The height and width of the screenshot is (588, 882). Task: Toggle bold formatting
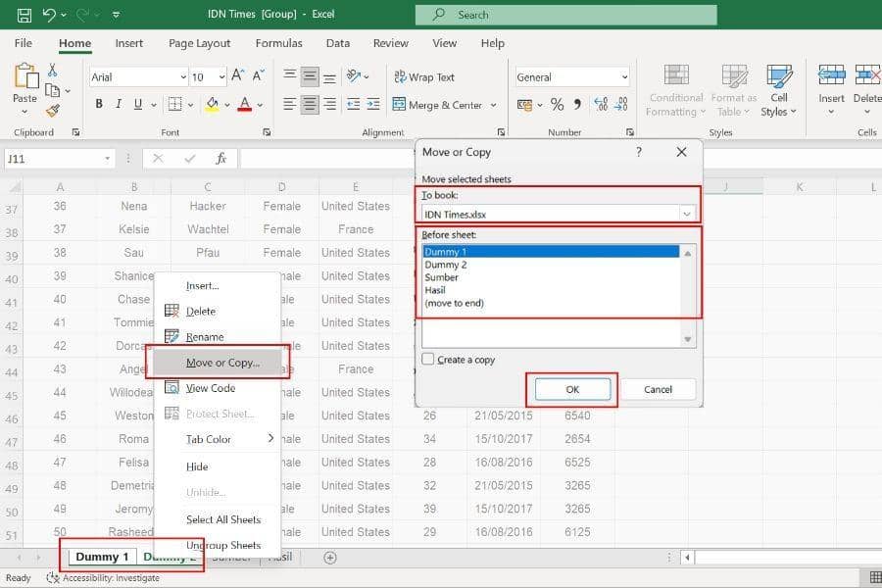click(98, 104)
